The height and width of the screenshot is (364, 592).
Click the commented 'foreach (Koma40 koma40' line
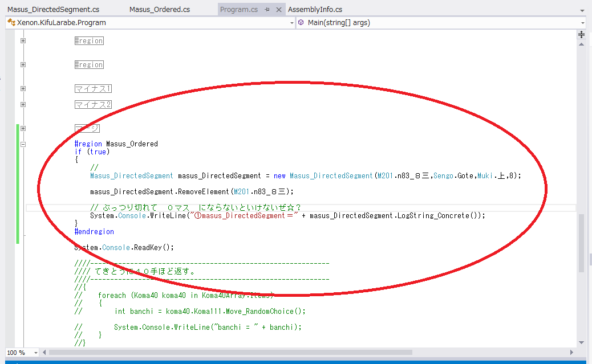(x=174, y=295)
